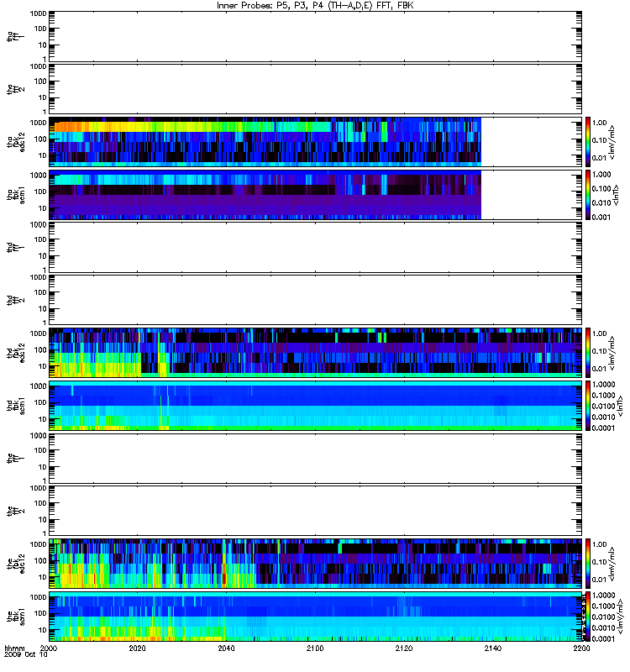Select the time label 2020 on x-axis
630x672 pixels.
pos(137,648)
